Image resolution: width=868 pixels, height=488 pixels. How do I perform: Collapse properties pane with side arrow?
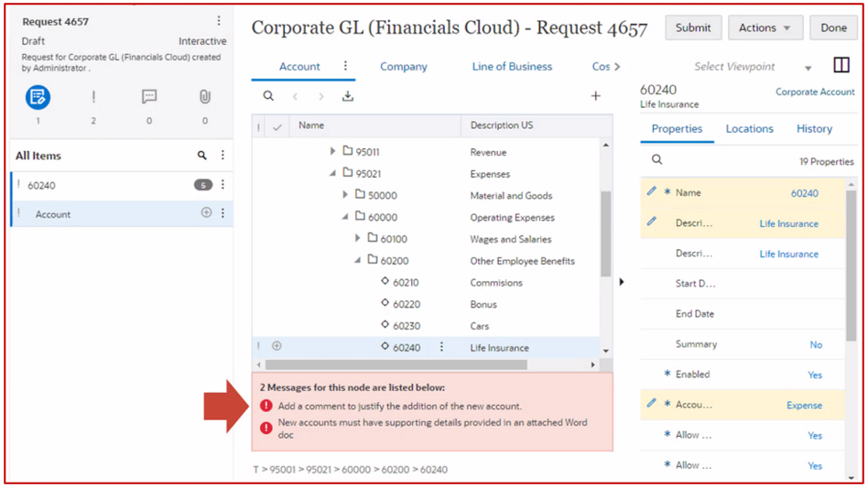click(621, 282)
